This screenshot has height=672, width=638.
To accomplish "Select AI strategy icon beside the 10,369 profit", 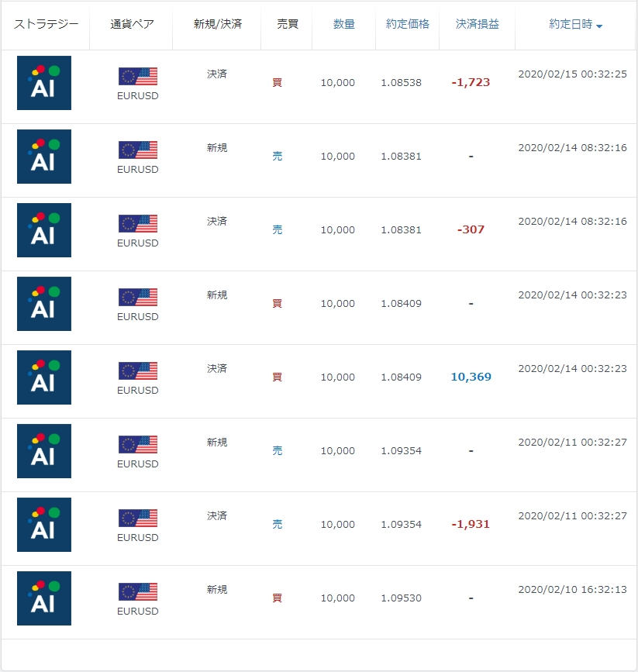I will point(44,377).
